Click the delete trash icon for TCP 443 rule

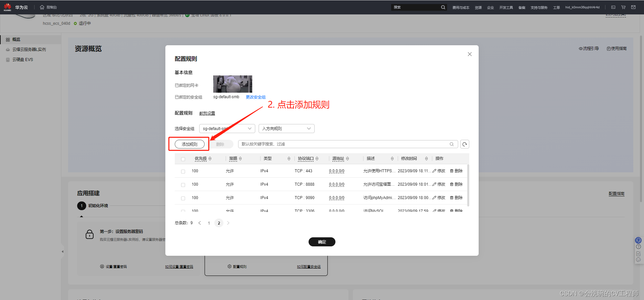point(452,171)
